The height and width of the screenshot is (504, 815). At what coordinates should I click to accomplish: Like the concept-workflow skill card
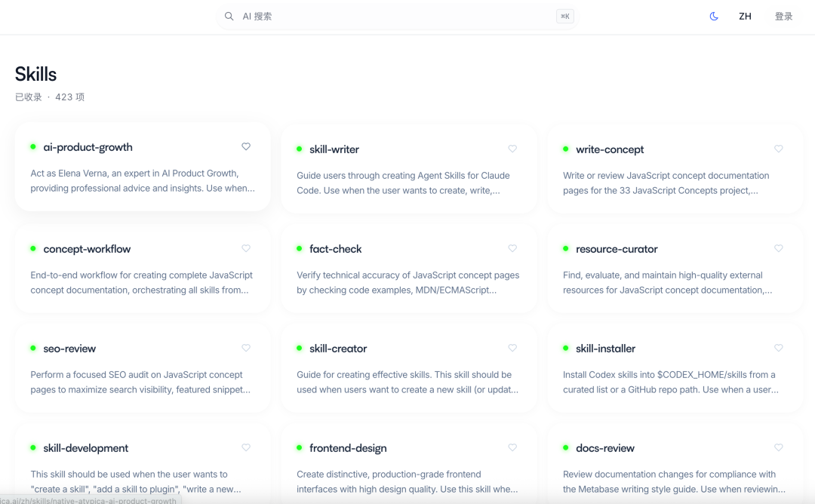[x=246, y=248]
